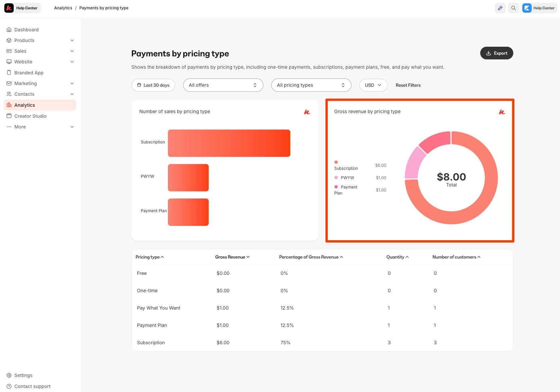The image size is (560, 392).
Task: Select the Analytics chart icon
Action: tap(9, 105)
